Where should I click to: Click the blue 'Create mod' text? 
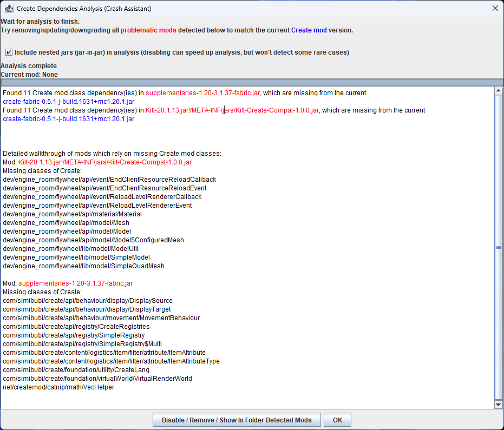(309, 30)
